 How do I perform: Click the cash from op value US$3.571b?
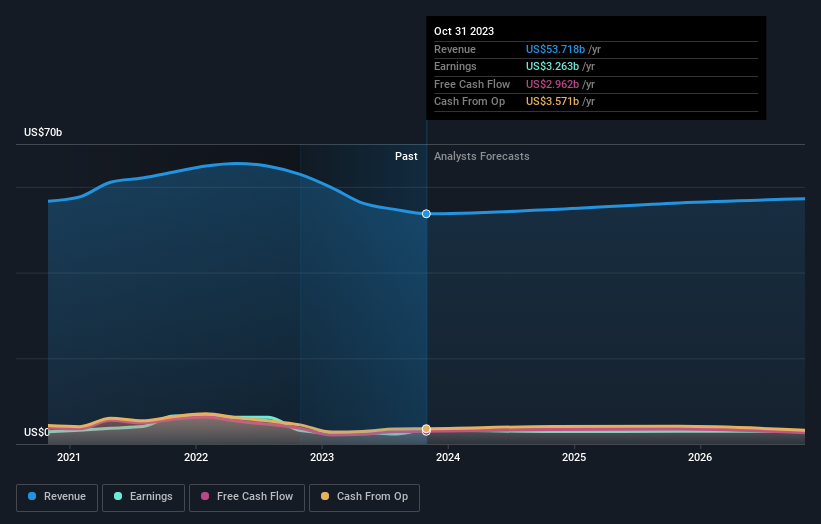pyautogui.click(x=552, y=102)
